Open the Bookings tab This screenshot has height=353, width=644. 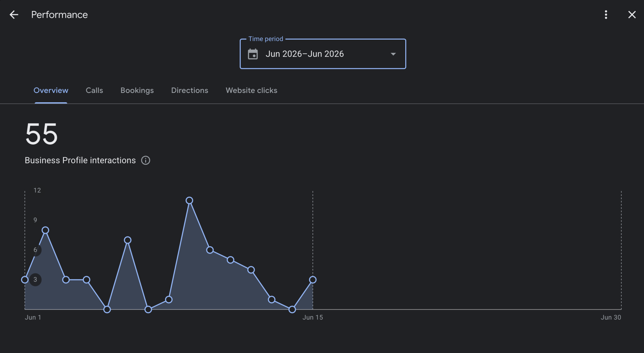(137, 90)
